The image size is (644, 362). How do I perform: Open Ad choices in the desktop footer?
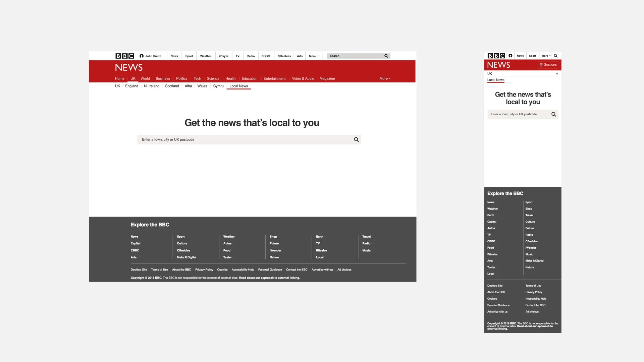click(344, 269)
